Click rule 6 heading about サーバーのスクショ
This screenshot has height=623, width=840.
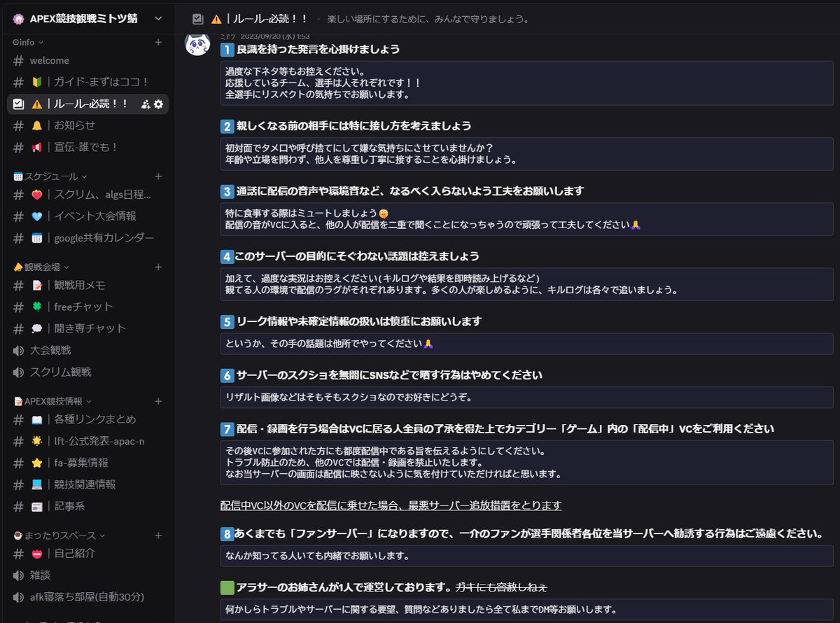[x=390, y=375]
